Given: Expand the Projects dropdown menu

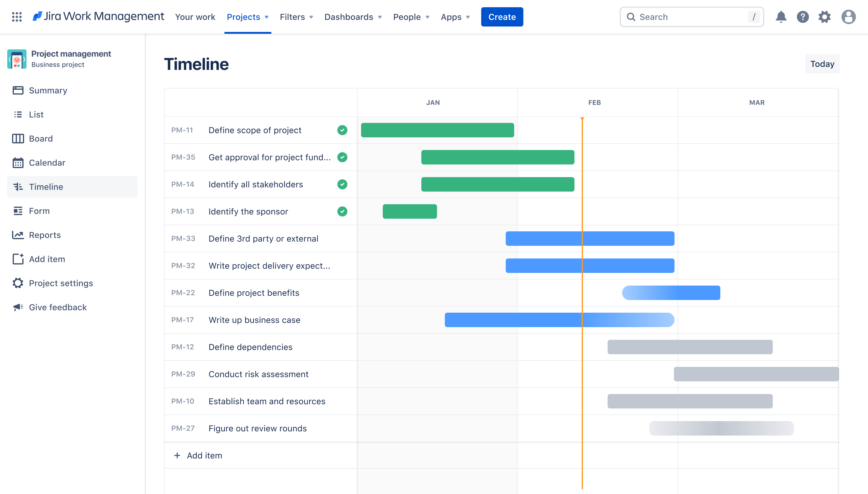Looking at the screenshot, I should click(x=247, y=16).
